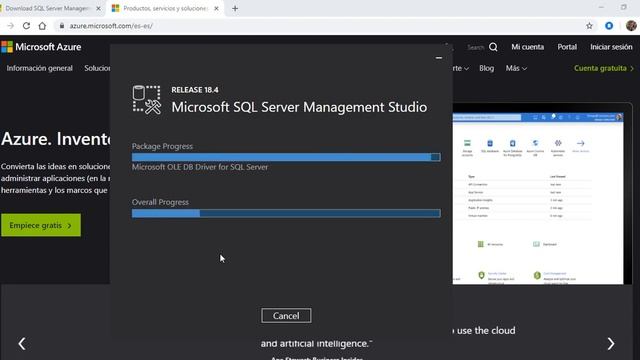Screen dimensions: 640x360
Task: Show next carousel slide
Action: click(x=611, y=344)
